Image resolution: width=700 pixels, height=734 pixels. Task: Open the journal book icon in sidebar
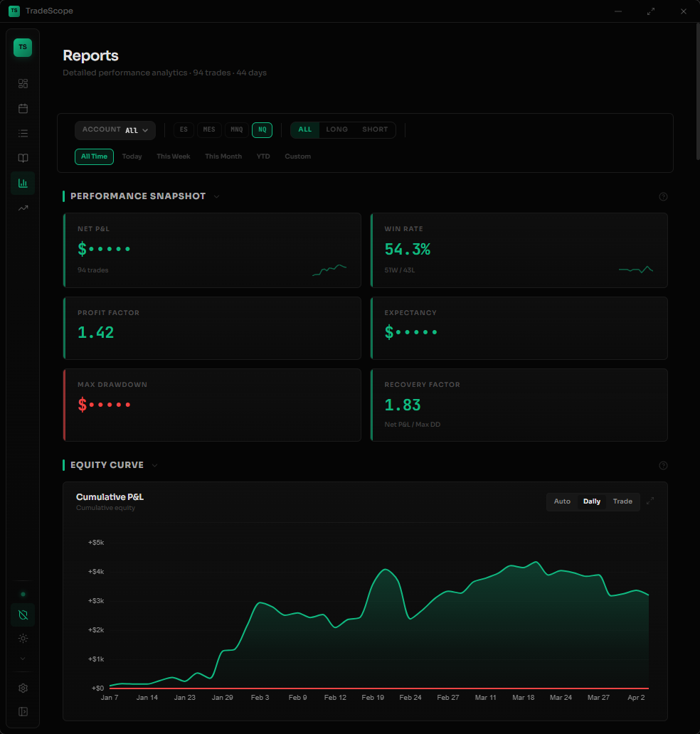(23, 158)
